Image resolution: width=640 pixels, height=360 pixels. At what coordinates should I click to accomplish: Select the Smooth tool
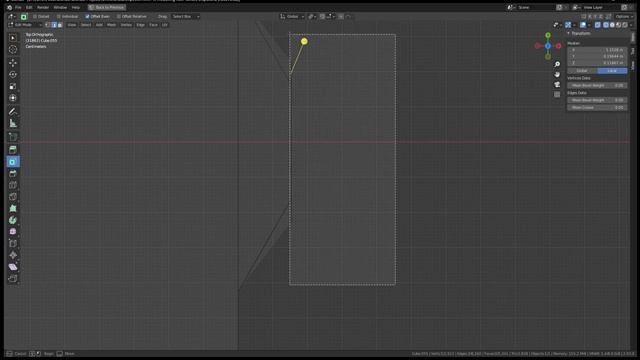coord(13,232)
